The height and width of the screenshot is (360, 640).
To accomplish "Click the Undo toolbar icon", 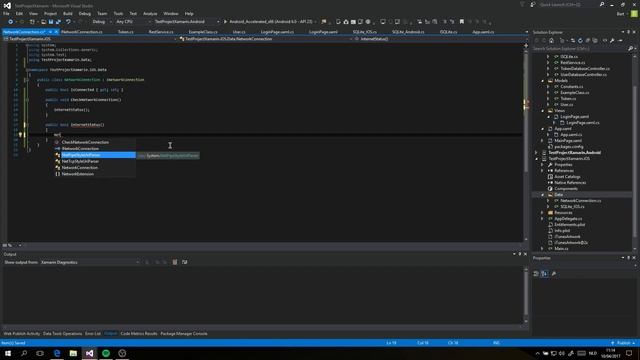I will (x=68, y=22).
